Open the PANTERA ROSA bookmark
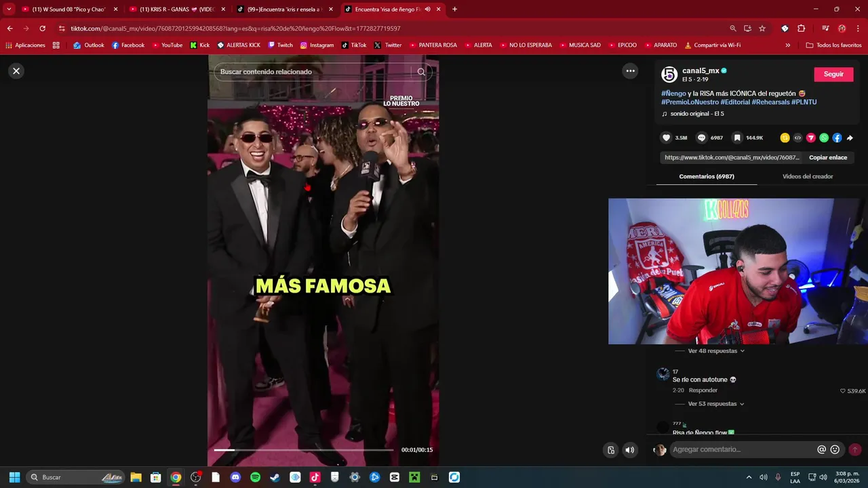The height and width of the screenshot is (488, 868). pos(433,45)
